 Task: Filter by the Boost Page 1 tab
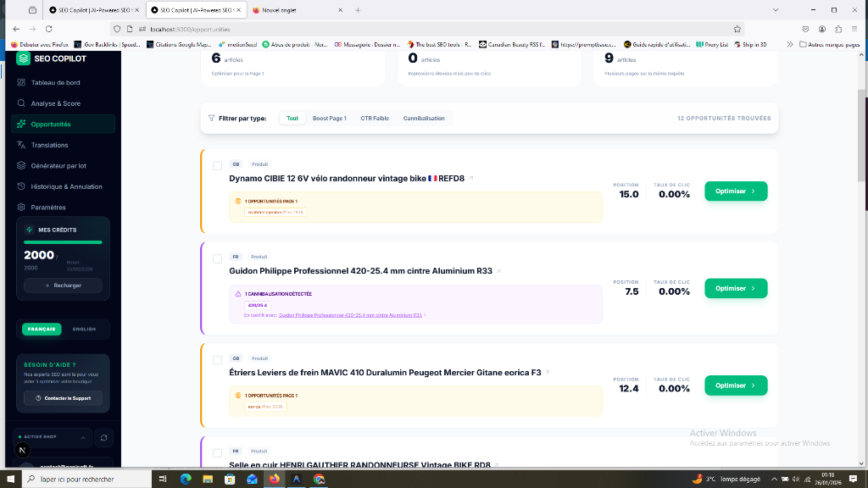[x=329, y=119]
